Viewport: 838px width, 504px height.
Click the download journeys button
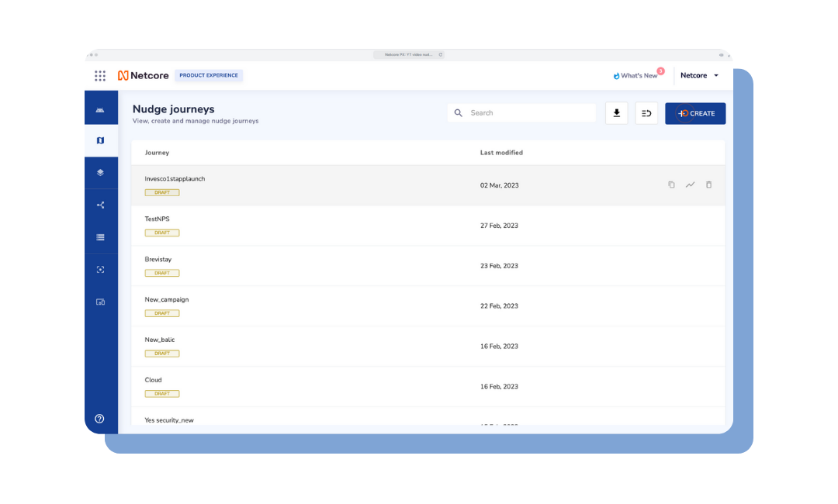tap(616, 113)
